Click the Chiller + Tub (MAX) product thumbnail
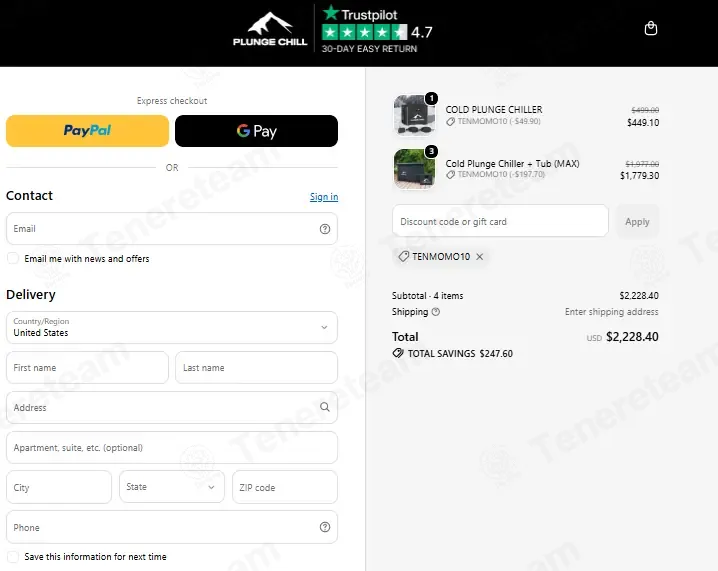Image resolution: width=718 pixels, height=571 pixels. (x=414, y=169)
